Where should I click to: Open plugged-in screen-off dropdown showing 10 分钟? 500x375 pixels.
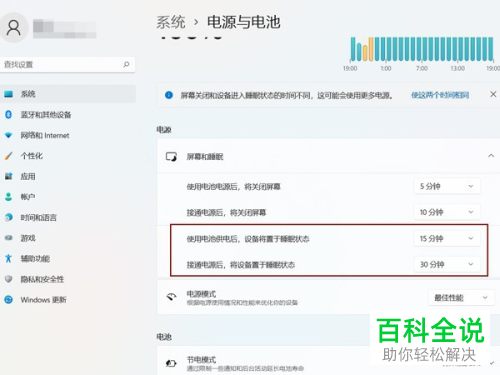click(447, 212)
